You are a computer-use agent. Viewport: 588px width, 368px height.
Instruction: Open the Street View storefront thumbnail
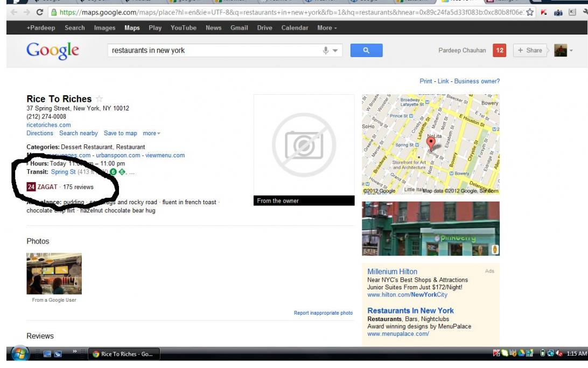coord(431,228)
